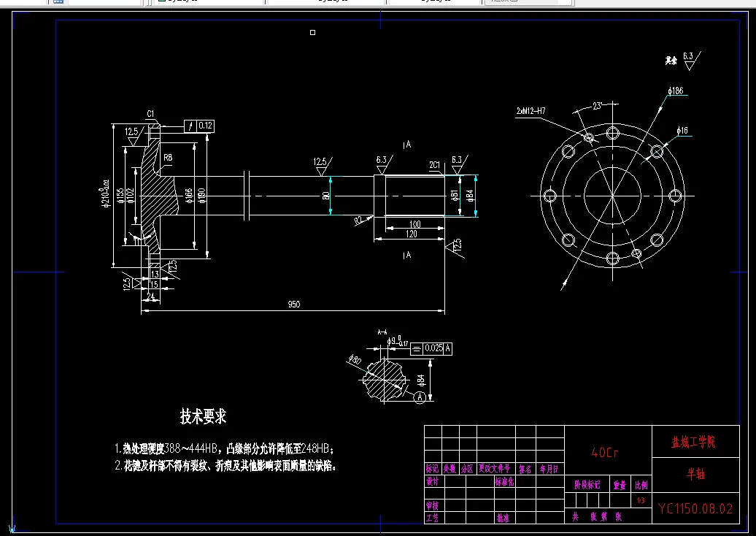Select the φ80 dimension in section A-A
This screenshot has width=756, height=536.
click(355, 359)
